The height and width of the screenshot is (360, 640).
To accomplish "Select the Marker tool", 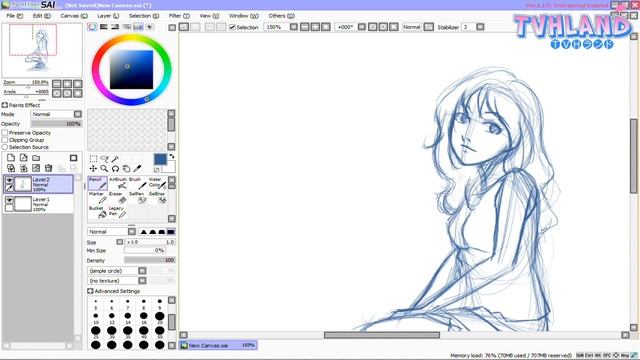I will click(98, 197).
